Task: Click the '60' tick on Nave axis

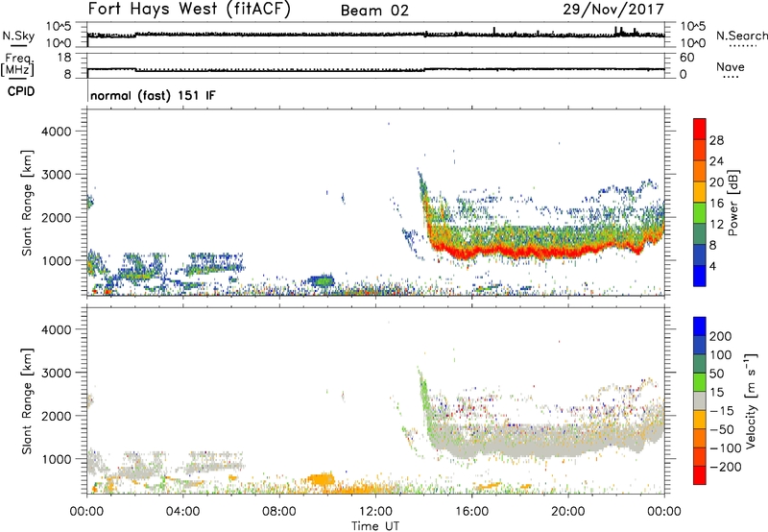Action: tap(686, 58)
